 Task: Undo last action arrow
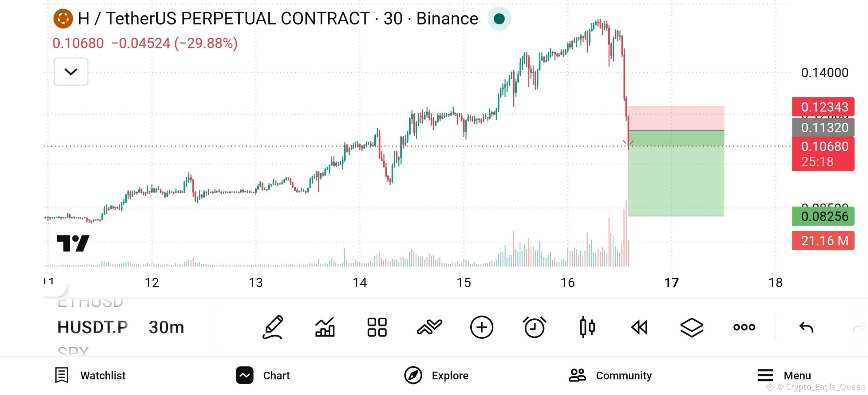pos(806,327)
